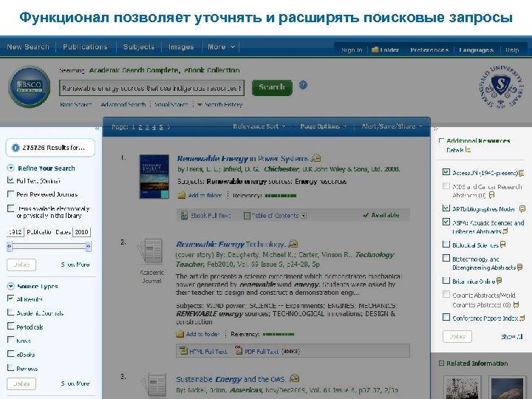Open Table of Contents icon
This screenshot has height=399, width=532.
coord(247,216)
